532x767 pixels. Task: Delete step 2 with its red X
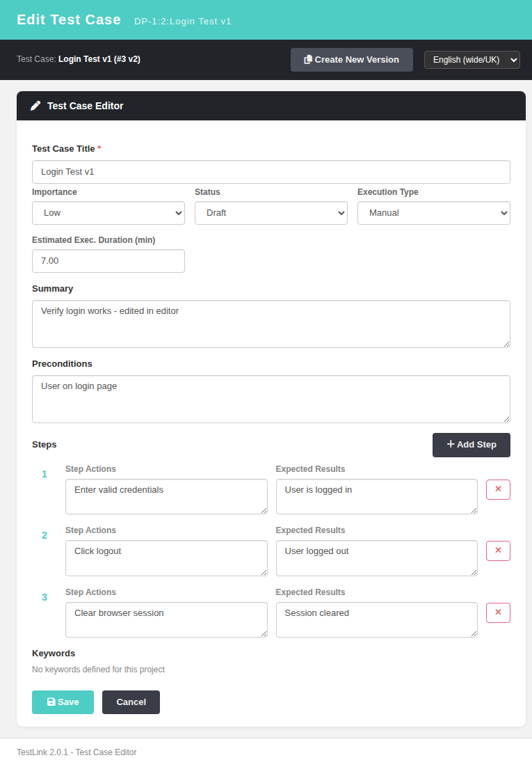click(x=498, y=551)
